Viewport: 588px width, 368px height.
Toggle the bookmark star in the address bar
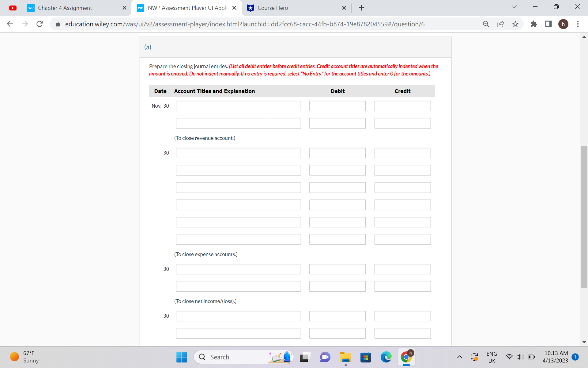point(515,24)
